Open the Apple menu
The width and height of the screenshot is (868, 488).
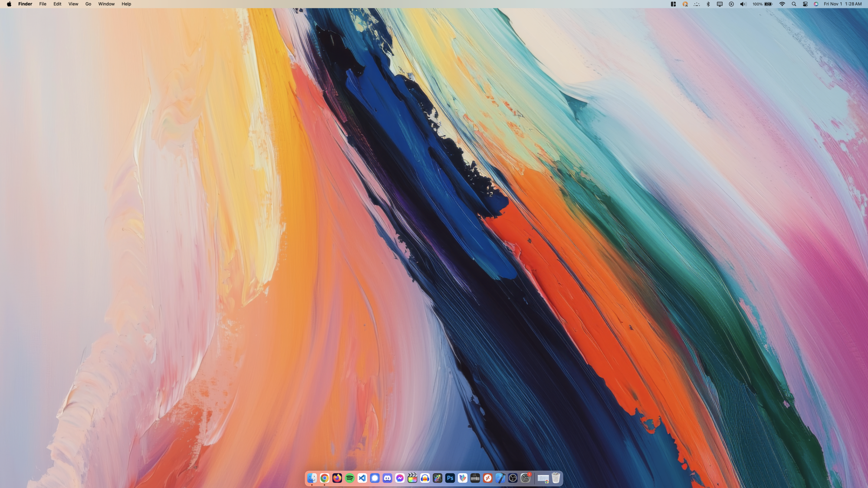[x=9, y=4]
